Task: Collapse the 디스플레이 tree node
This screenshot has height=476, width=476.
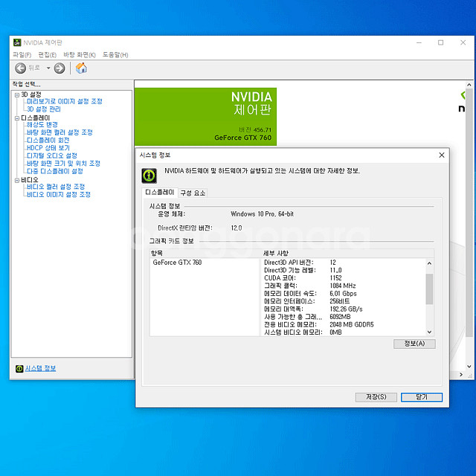Action: coord(17,118)
